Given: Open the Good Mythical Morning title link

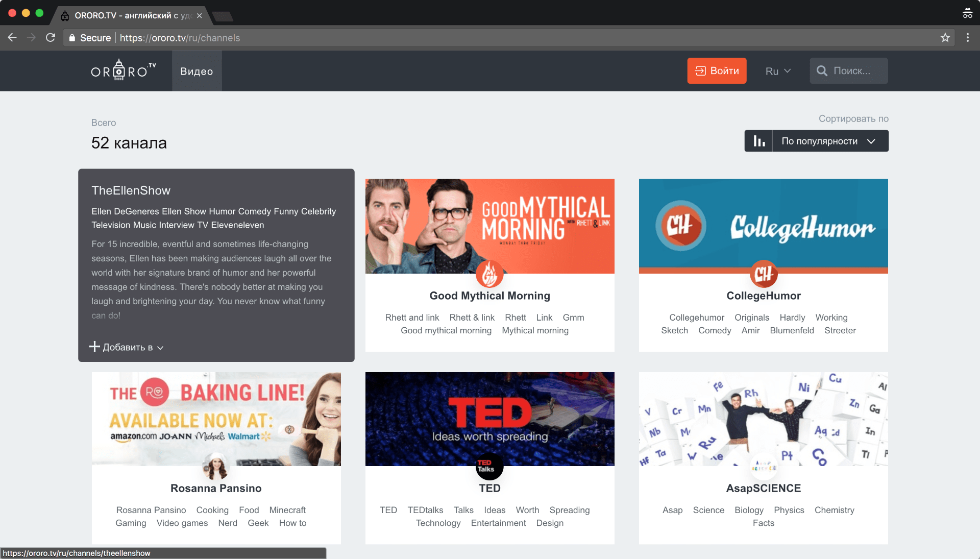Looking at the screenshot, I should [489, 296].
